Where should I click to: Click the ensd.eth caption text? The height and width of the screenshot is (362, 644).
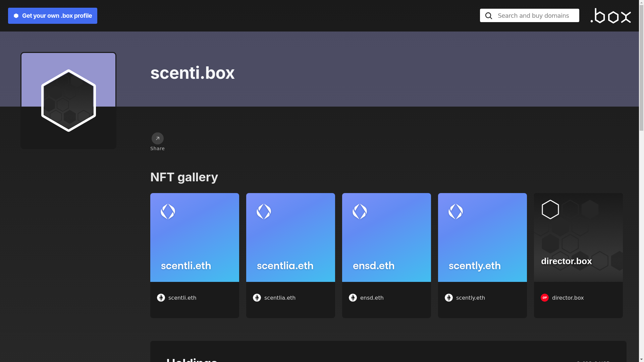[x=372, y=298]
